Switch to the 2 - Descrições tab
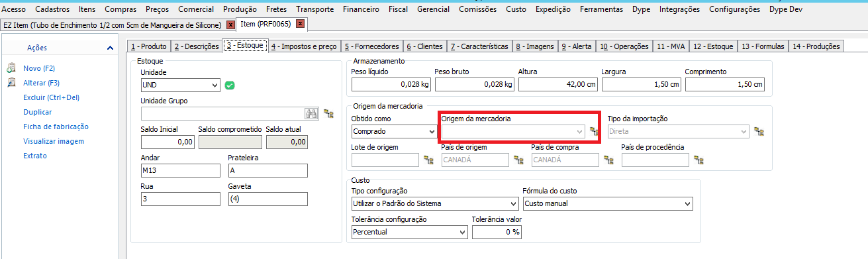Viewport: 868px width, 259px height. 196,46
